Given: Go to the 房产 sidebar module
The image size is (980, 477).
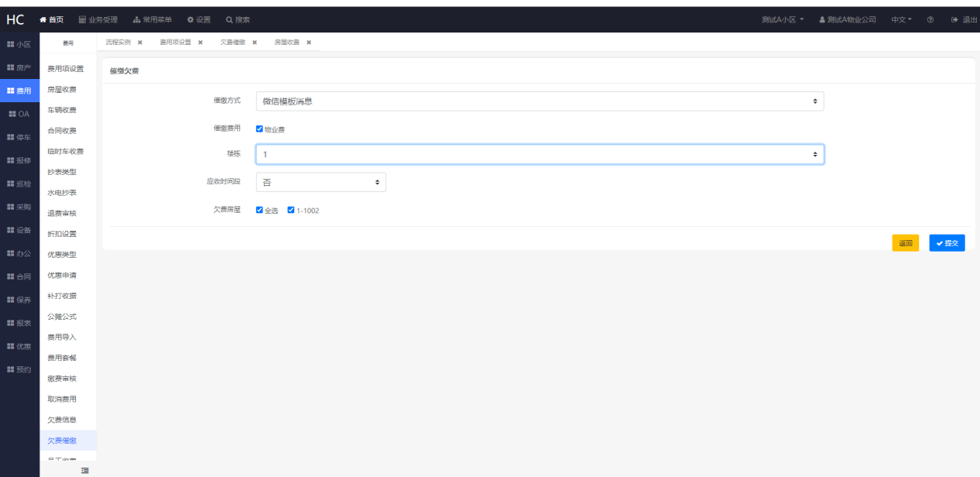Looking at the screenshot, I should pos(19,68).
